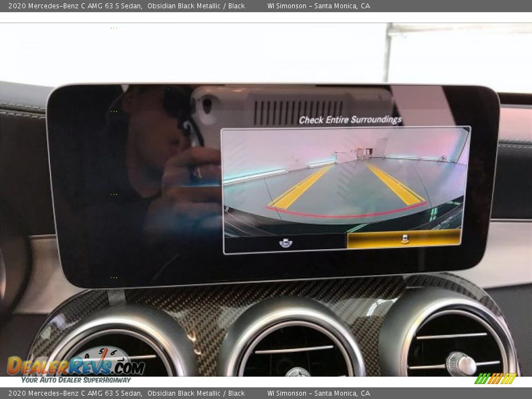This screenshot has height=399, width=532.
Task: Click the Mercedes star emblem in center vent
Action: 298,372
